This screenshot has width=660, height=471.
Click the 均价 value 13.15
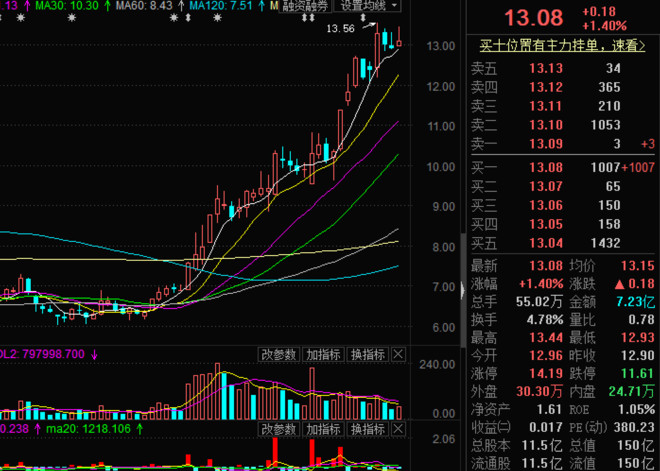[x=638, y=266]
